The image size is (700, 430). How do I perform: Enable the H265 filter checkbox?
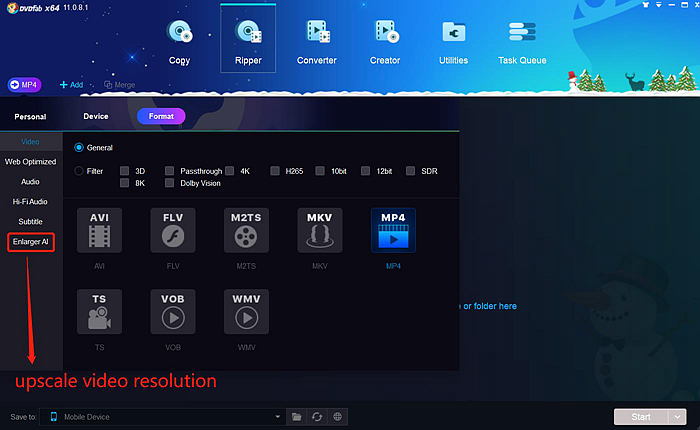275,171
